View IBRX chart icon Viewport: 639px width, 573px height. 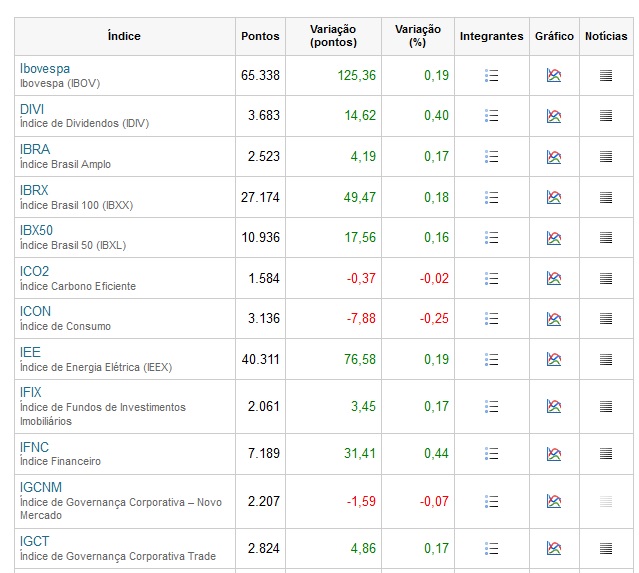click(554, 197)
